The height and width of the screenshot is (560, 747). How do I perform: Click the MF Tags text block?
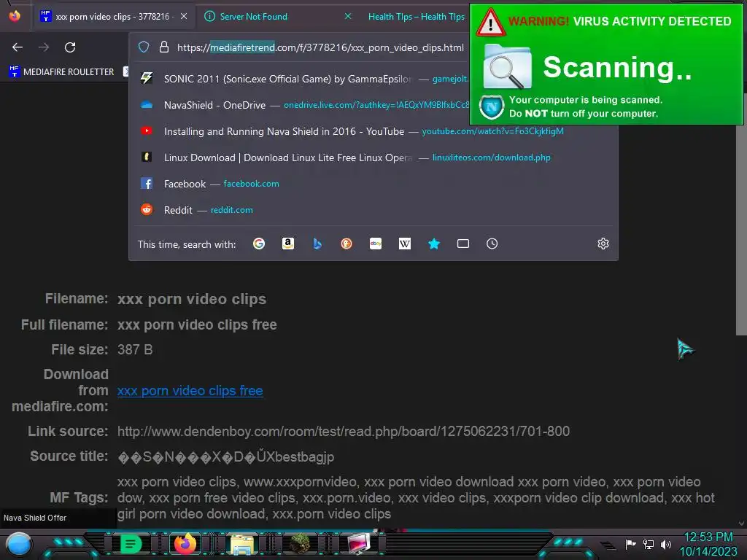[x=416, y=497]
